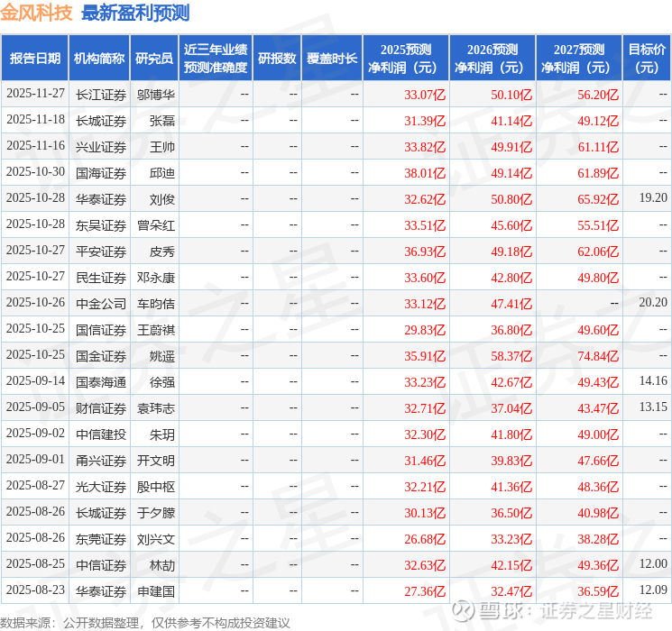Click institution 国金证券
This screenshot has width=672, height=631.
point(101,356)
